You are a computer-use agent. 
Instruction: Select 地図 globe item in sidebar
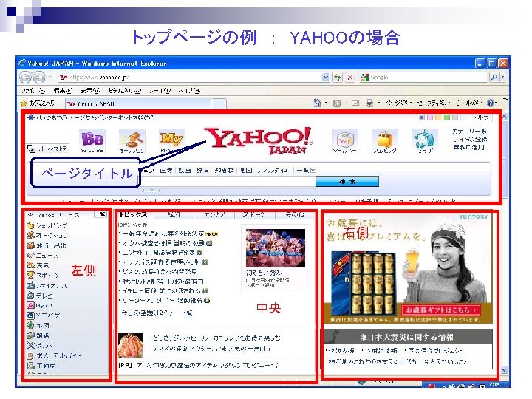[38, 325]
